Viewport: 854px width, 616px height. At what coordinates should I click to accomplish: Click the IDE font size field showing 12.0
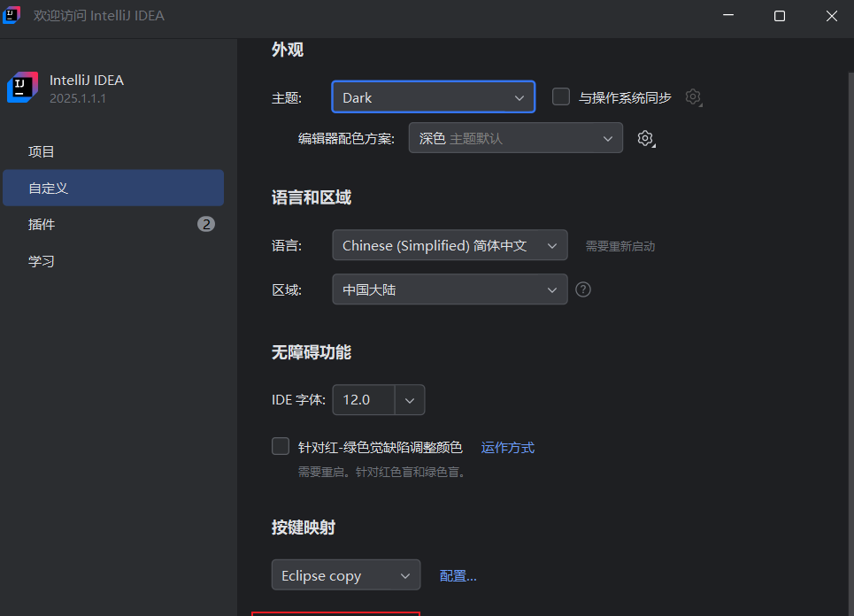point(363,400)
